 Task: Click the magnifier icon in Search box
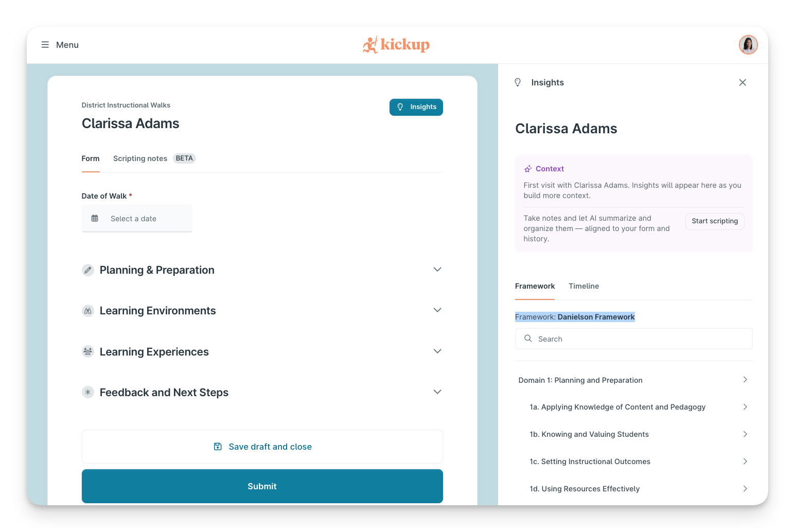pyautogui.click(x=528, y=339)
